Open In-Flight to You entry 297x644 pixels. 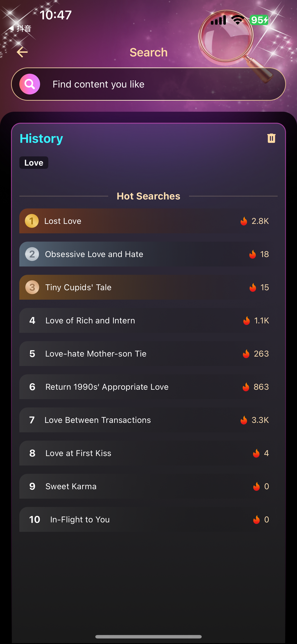80,520
